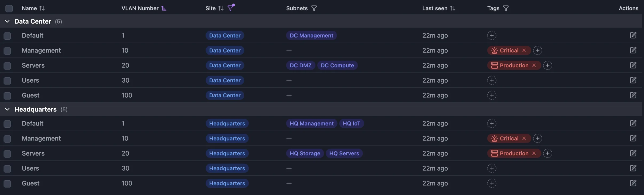Select the Headquarters Management row checkbox
The width and height of the screenshot is (644, 195).
(x=7, y=139)
